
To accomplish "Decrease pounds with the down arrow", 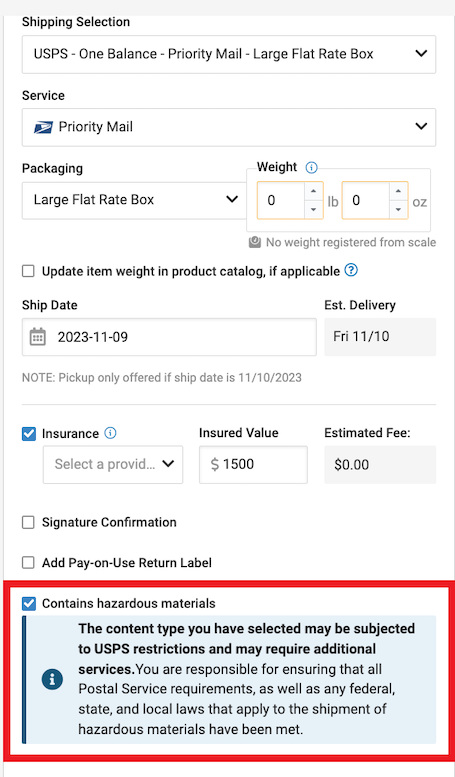I will [x=313, y=209].
